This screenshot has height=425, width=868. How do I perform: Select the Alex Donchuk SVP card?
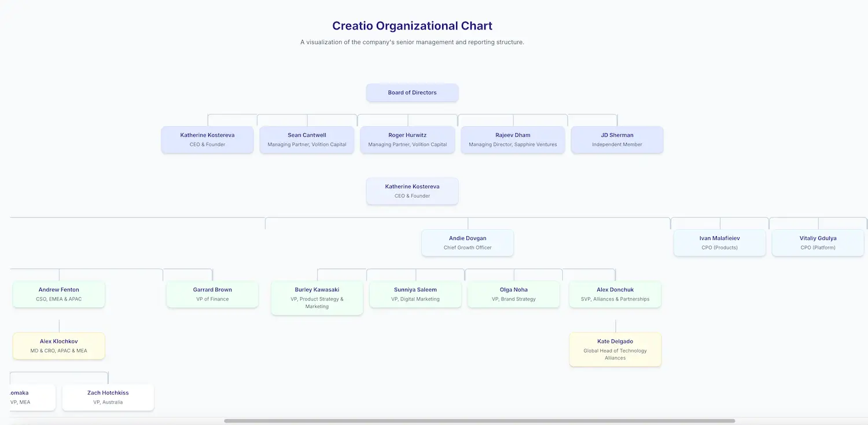click(615, 294)
